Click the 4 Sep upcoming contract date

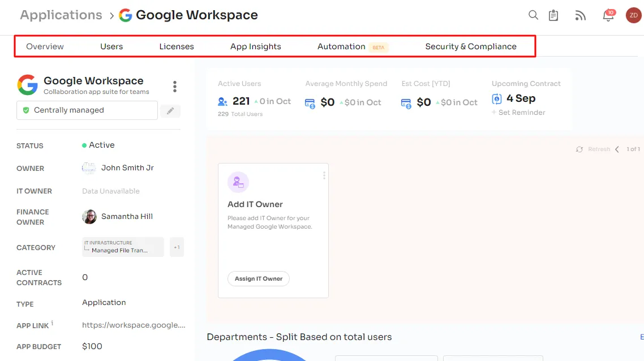coord(521,98)
